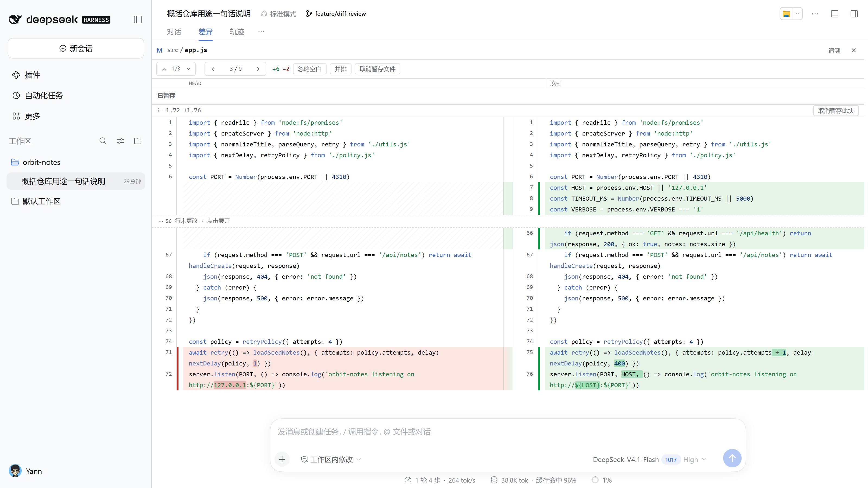Image resolution: width=868 pixels, height=488 pixels.
Task: Open Yann user profile
Action: [25, 471]
